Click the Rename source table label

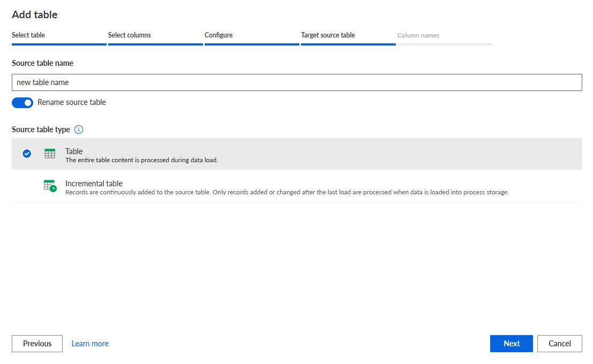(x=71, y=102)
